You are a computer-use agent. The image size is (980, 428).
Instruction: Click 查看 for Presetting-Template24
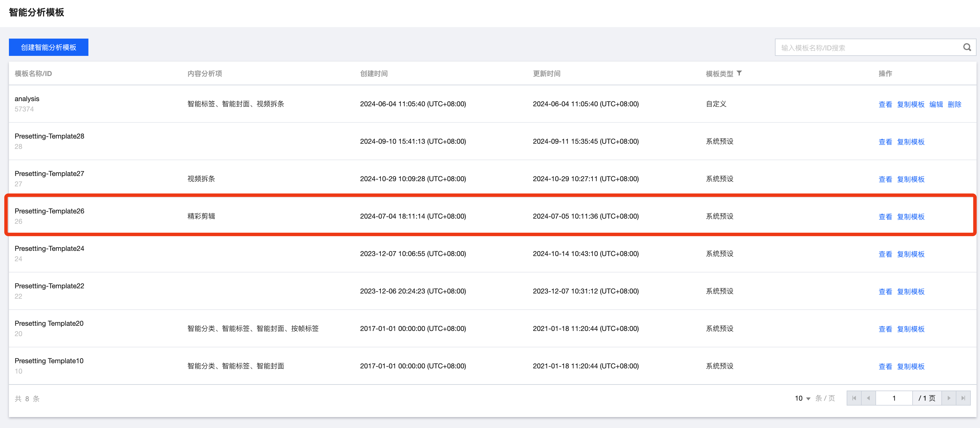[885, 254]
